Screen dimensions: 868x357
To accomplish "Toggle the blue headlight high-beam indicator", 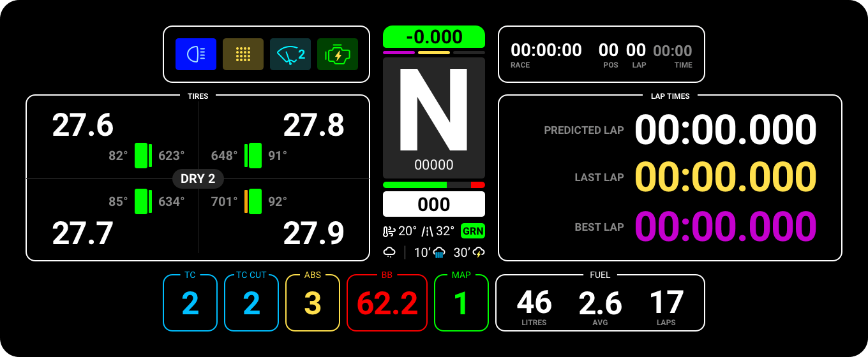I will [x=196, y=54].
